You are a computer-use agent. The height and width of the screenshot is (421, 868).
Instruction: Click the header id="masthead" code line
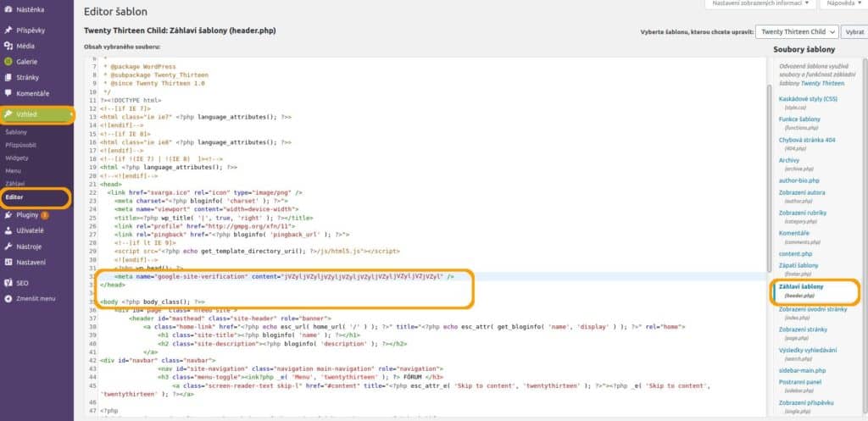click(x=231, y=319)
